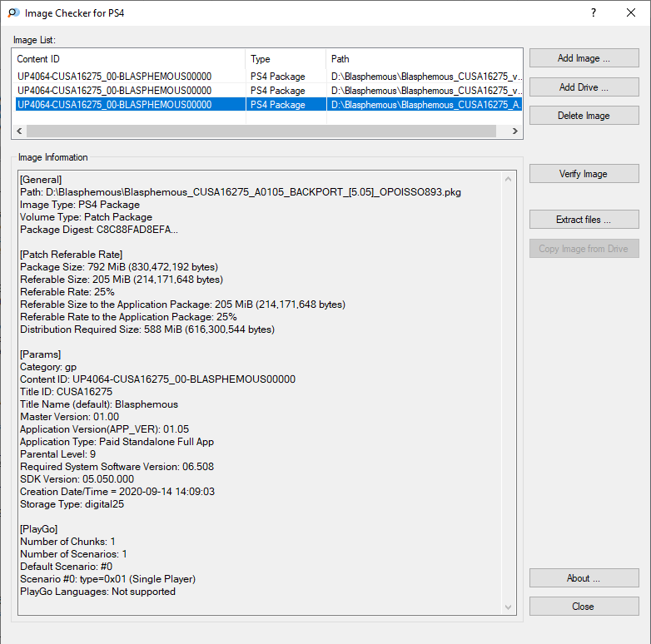The image size is (651, 644).
Task: Click the information pane scroll up arrow
Action: tap(508, 179)
